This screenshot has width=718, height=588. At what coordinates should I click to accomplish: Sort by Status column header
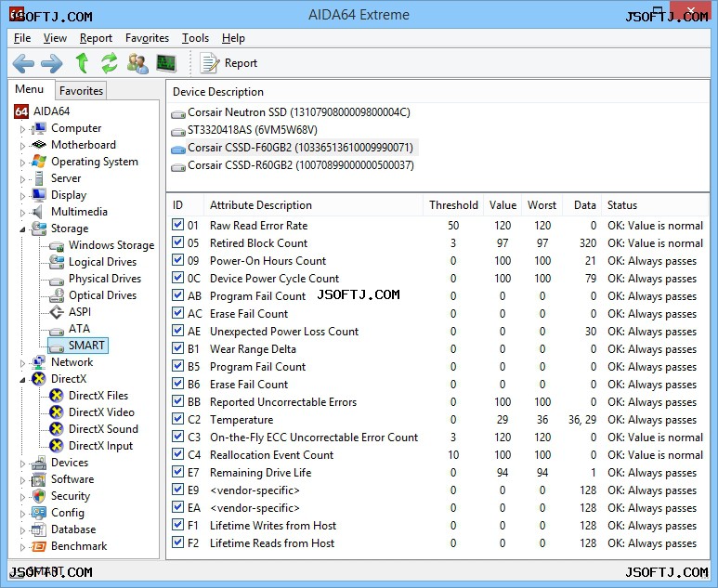pyautogui.click(x=655, y=205)
